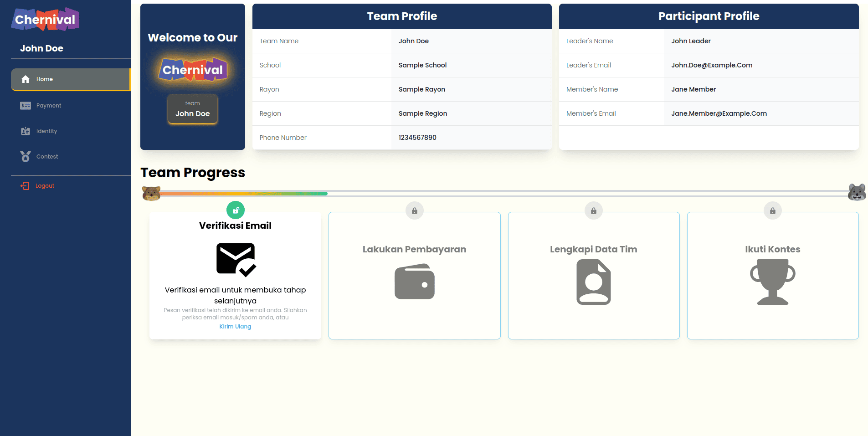Click the Sample Rayon value

tap(422, 89)
